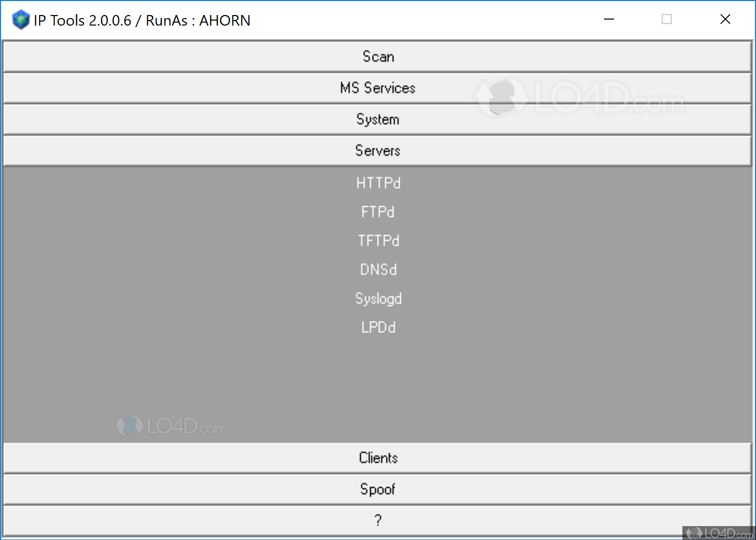This screenshot has width=756, height=540.
Task: Click the IP Tools app icon in title bar
Action: (21, 20)
